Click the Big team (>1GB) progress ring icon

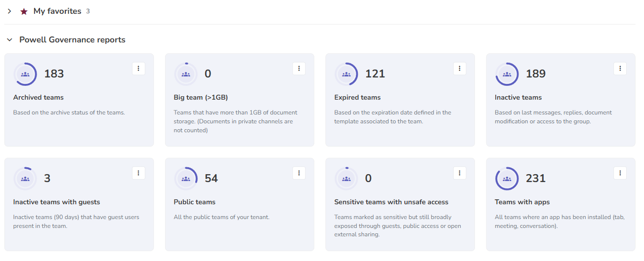tap(186, 74)
